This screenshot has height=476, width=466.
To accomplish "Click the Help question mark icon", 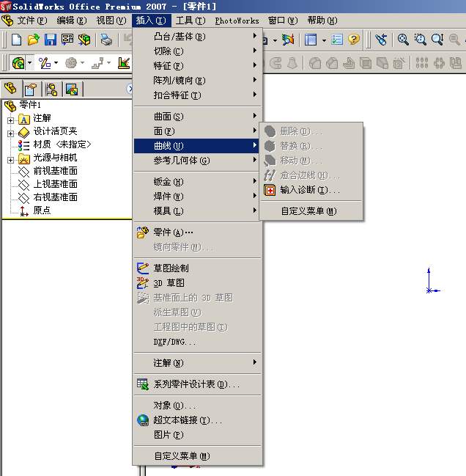I will pyautogui.click(x=354, y=40).
